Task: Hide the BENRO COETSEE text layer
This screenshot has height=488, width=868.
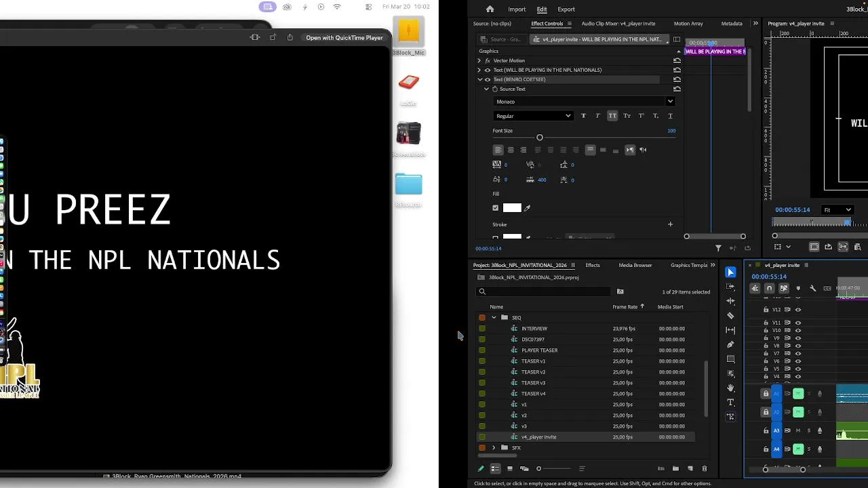Action: [487, 79]
